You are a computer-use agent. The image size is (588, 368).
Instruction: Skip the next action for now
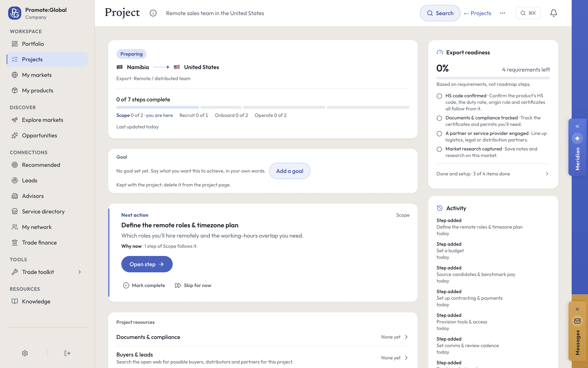coord(193,285)
